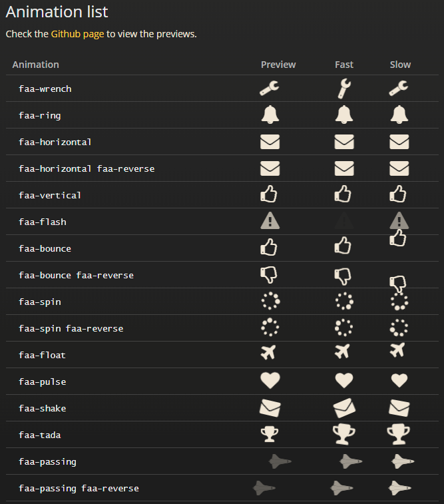The width and height of the screenshot is (444, 504).
Task: Click the faa-horizontal faa-reverse code label
Action: [x=87, y=169]
